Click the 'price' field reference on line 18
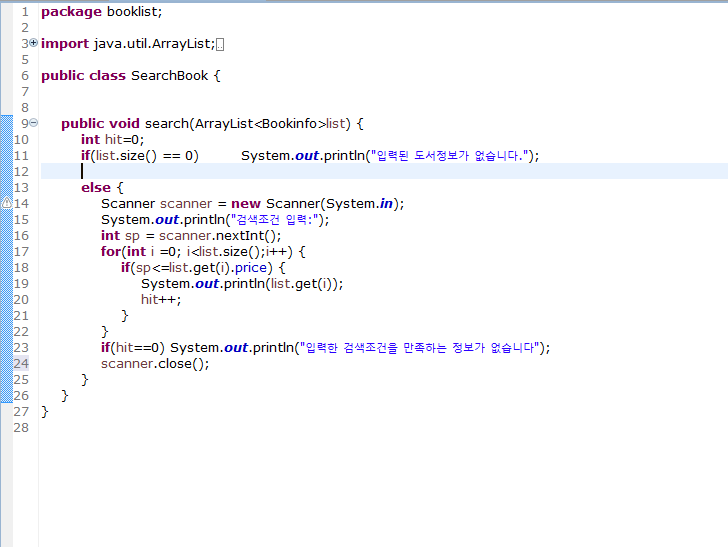 [x=251, y=268]
